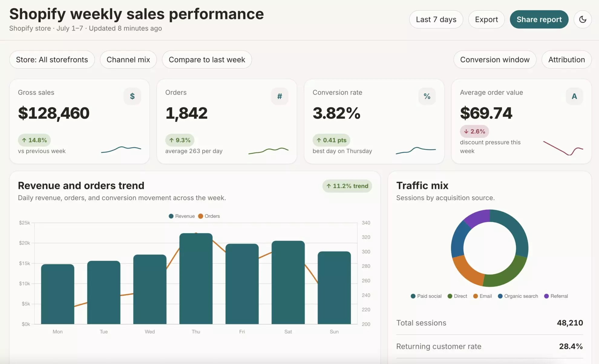Screen dimensions: 599x364
Task: Click the dollar icon on Gross sales card
Action: coord(132,96)
